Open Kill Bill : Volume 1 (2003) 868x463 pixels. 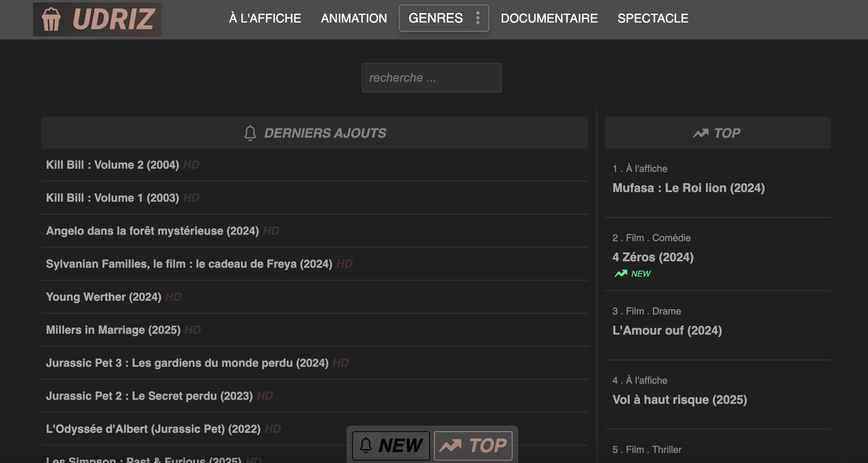(112, 198)
